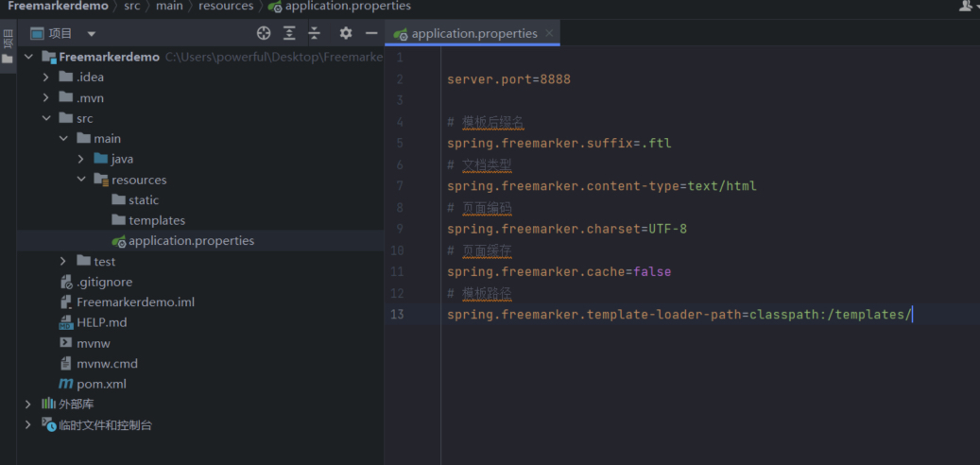Screen dimensions: 980x465
Task: Collapse the main folder
Action: tap(63, 138)
